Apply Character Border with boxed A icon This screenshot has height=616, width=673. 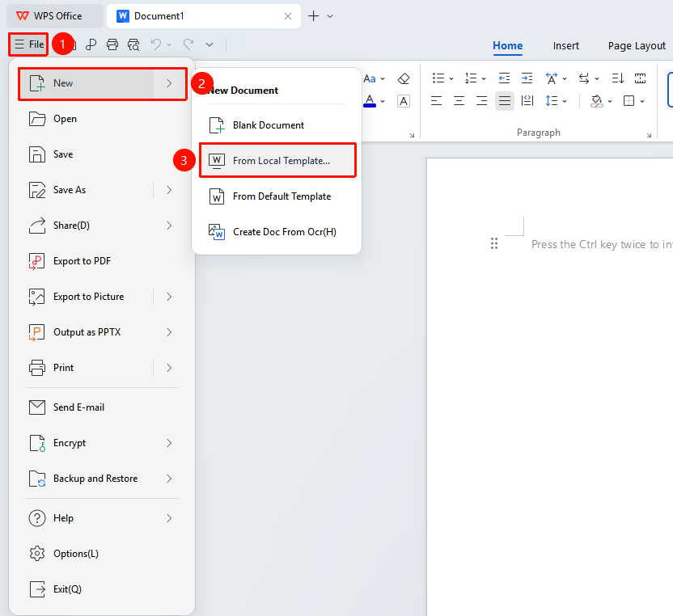(x=404, y=101)
